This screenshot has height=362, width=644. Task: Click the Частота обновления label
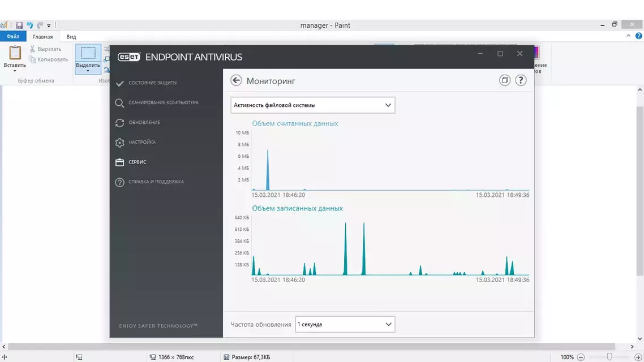pos(261,324)
